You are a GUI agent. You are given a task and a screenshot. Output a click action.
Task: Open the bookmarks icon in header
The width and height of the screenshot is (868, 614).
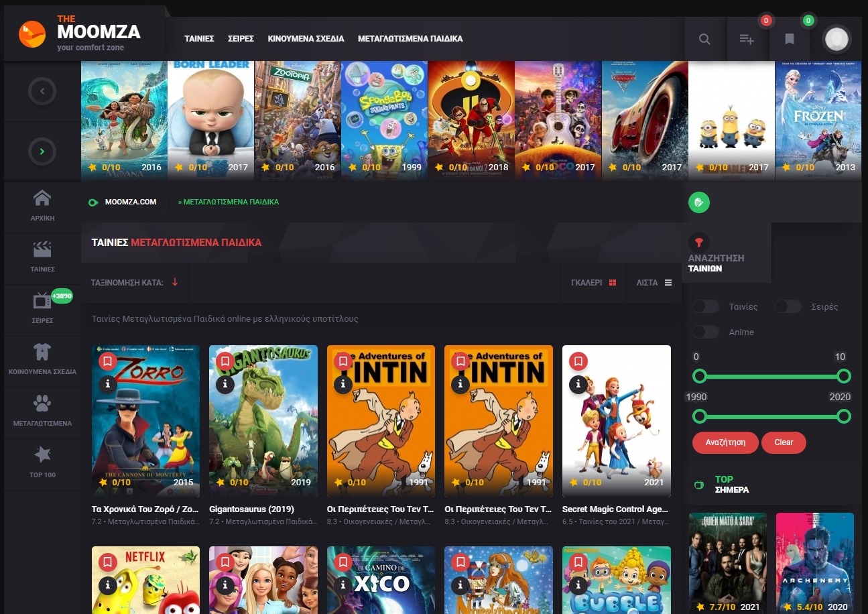tap(790, 39)
